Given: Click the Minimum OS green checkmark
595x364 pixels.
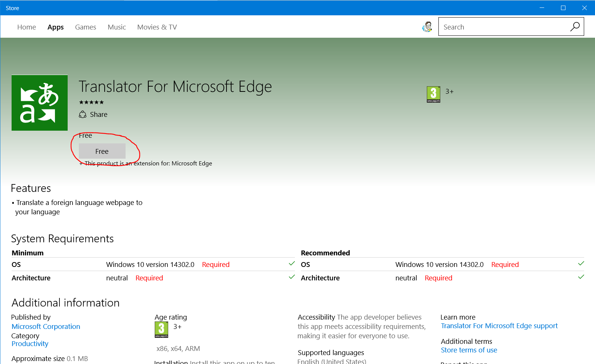Looking at the screenshot, I should [292, 264].
